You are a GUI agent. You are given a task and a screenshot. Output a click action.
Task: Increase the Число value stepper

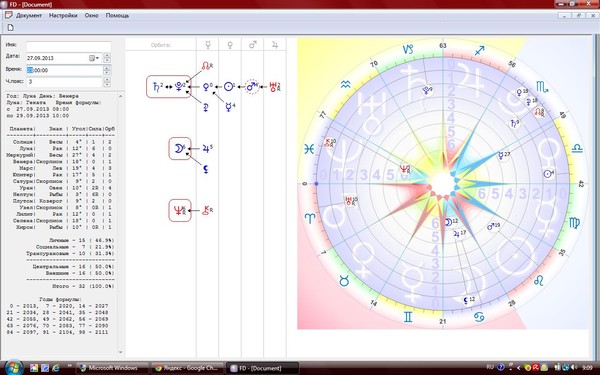107,80
